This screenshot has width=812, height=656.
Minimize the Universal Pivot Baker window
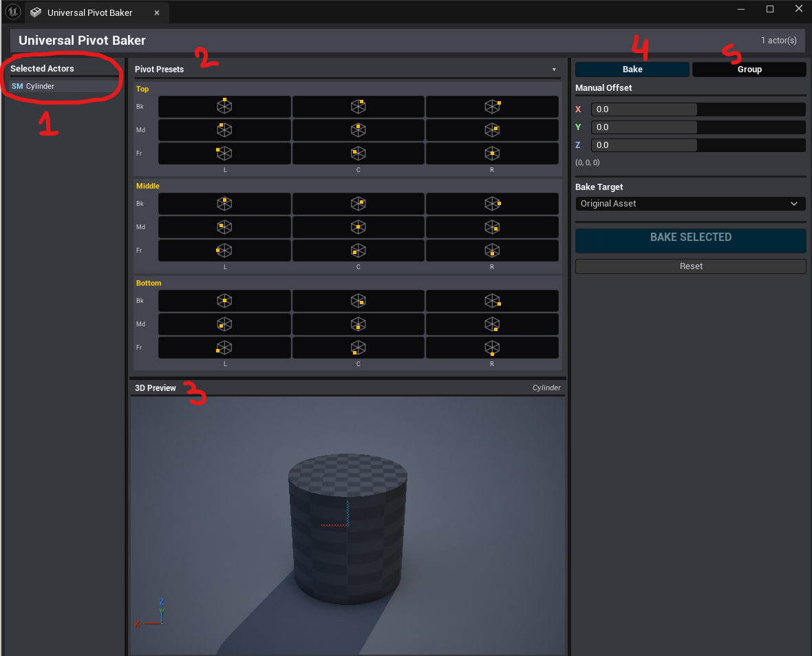[741, 10]
